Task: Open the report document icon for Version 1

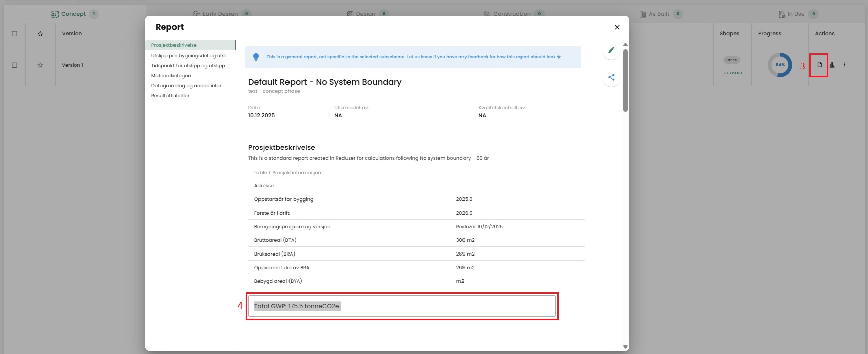Action: (819, 65)
